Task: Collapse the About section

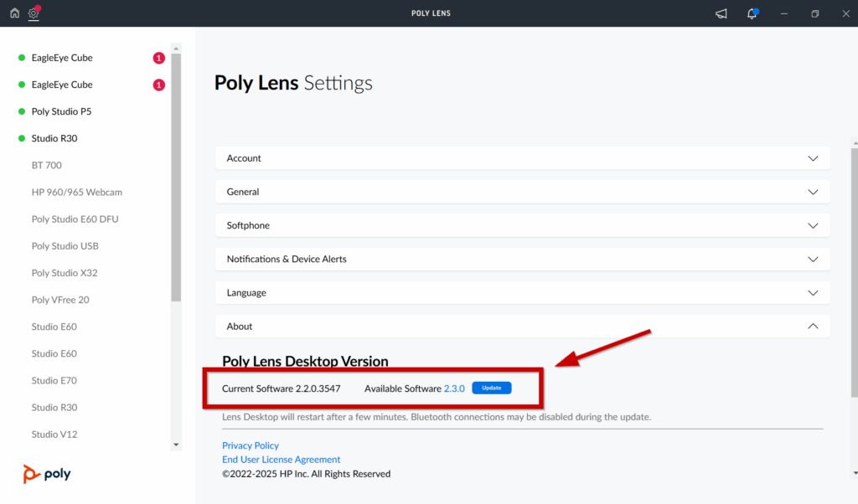Action: point(812,327)
